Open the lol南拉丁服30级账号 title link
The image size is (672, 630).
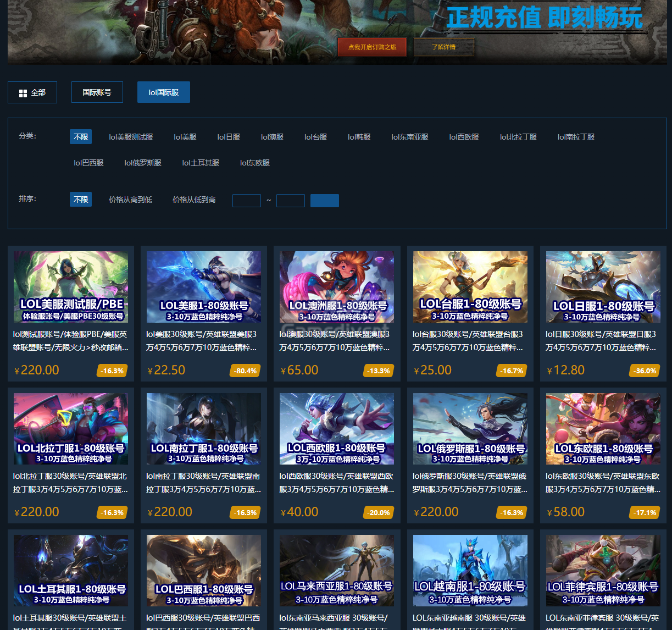pyautogui.click(x=204, y=483)
